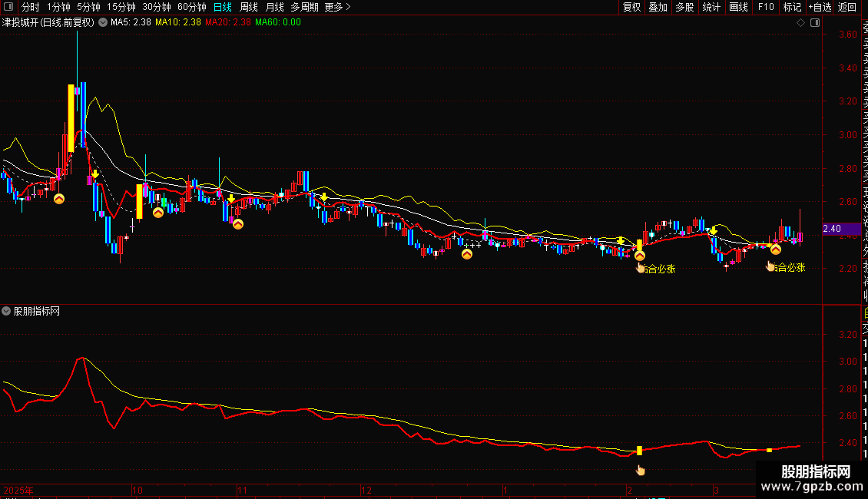Switch to 60分钟 timeframe

pos(190,7)
